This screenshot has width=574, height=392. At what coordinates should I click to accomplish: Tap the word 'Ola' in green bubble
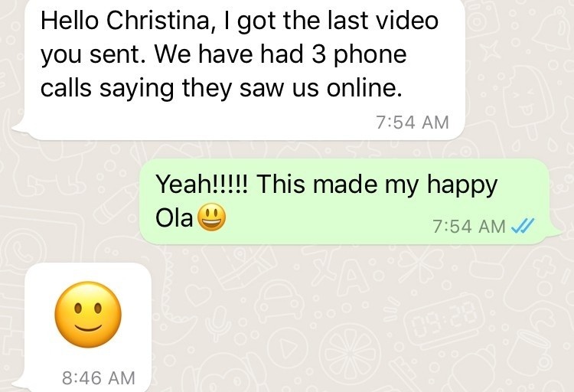click(174, 217)
